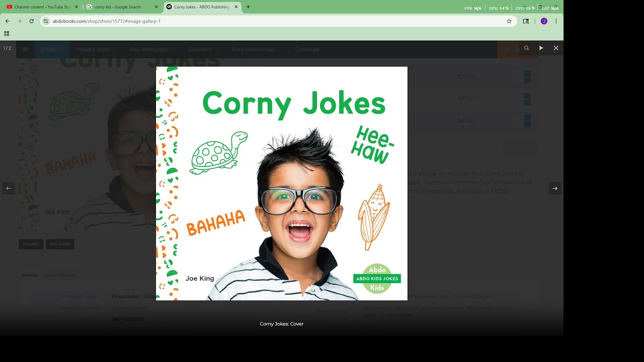This screenshot has width=644, height=362.
Task: Close the YouTube Studio channel content tab
Action: click(76, 7)
